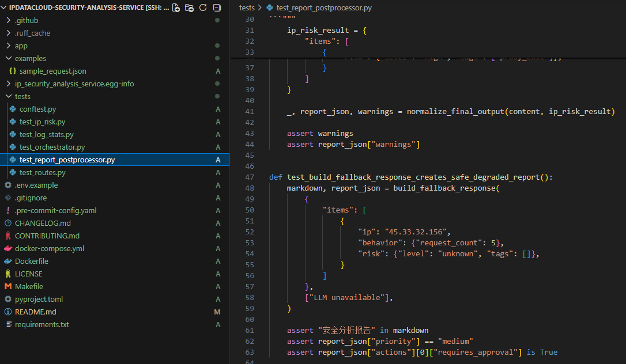
Task: Click the New File icon in explorer header
Action: (x=176, y=7)
